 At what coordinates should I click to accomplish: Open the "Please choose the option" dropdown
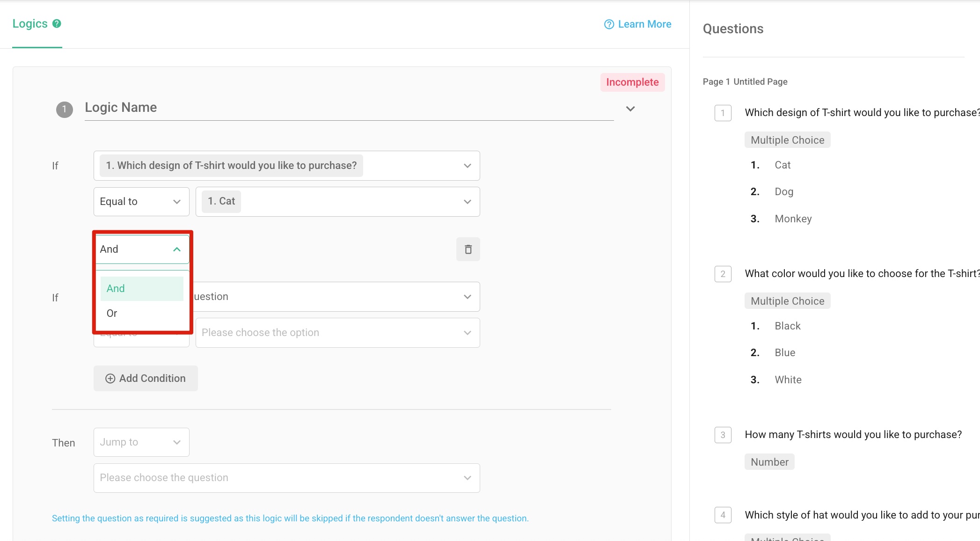tap(337, 332)
